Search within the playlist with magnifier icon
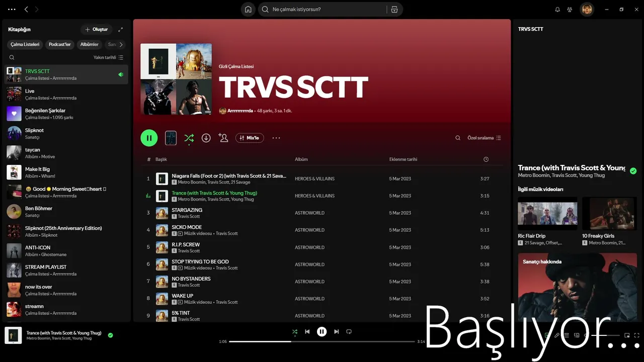Screen dimensions: 644x362 [458, 138]
